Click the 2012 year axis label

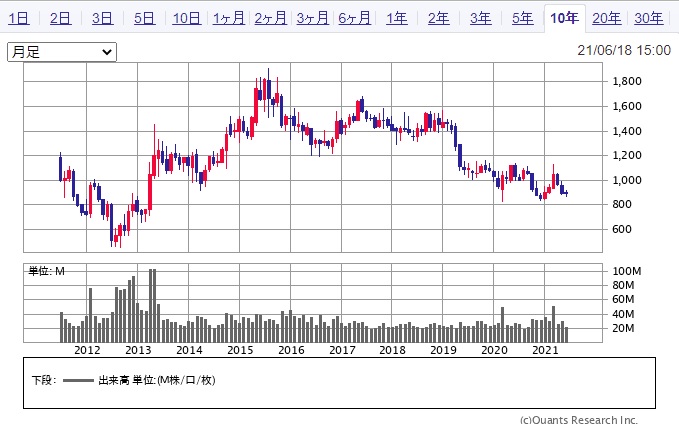[x=87, y=350]
